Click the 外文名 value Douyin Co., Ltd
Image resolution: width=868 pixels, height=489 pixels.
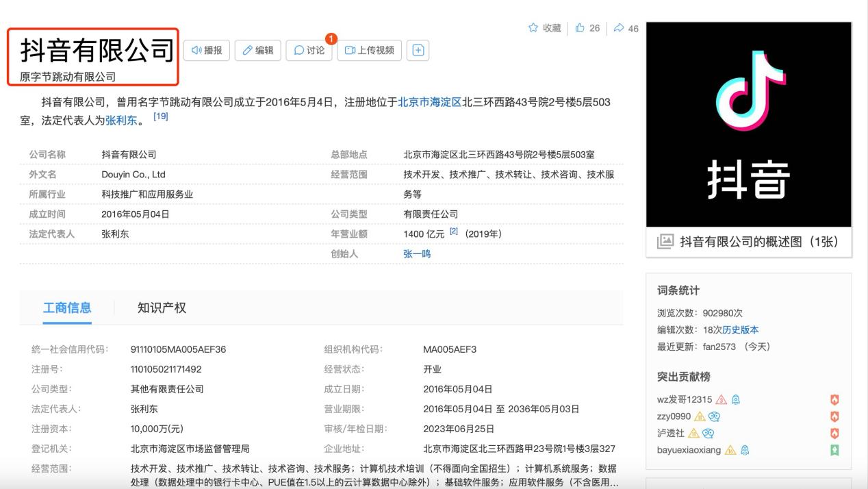(133, 175)
